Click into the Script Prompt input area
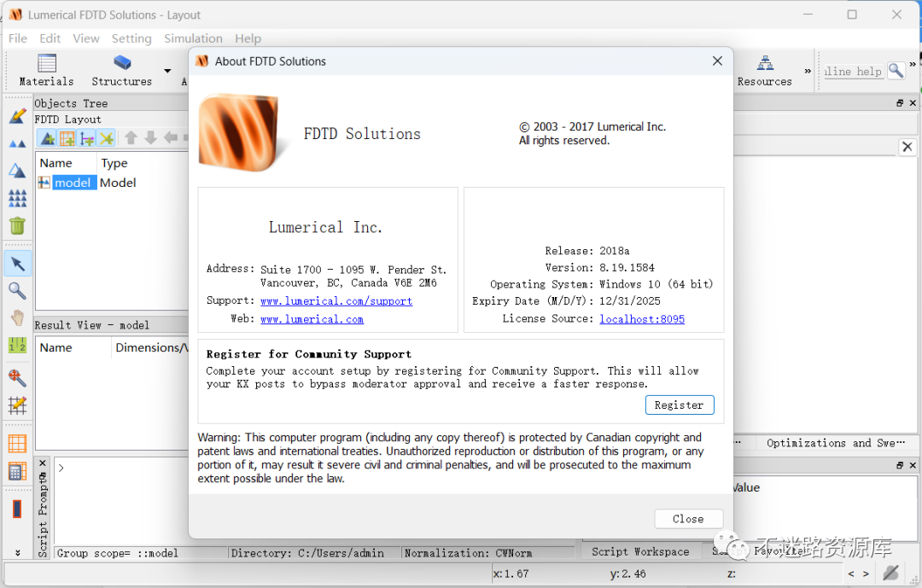 (x=318, y=500)
